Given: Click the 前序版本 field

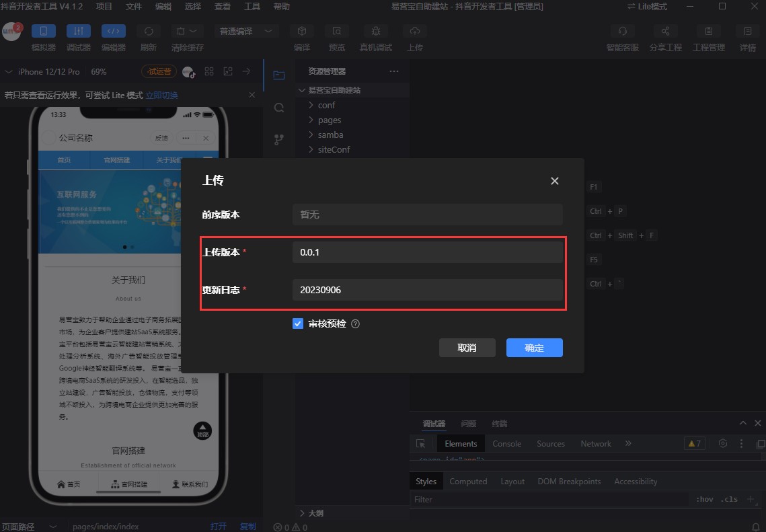Looking at the screenshot, I should (x=428, y=215).
